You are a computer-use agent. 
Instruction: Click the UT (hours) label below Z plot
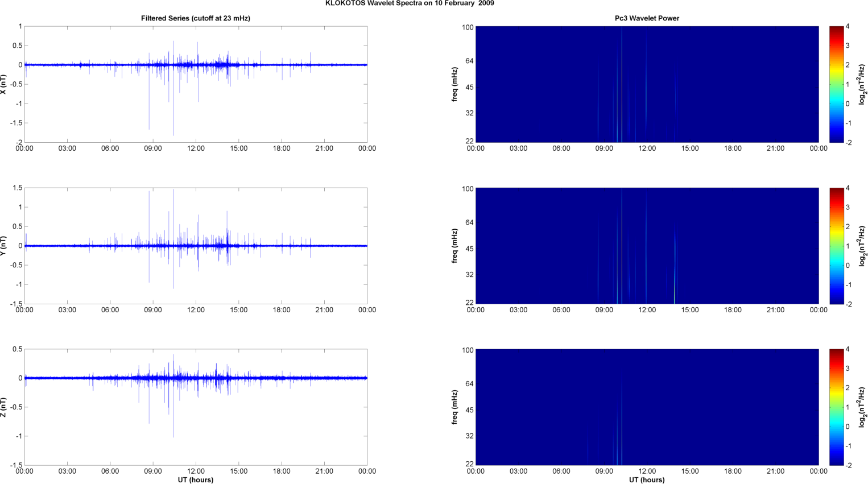click(x=195, y=479)
